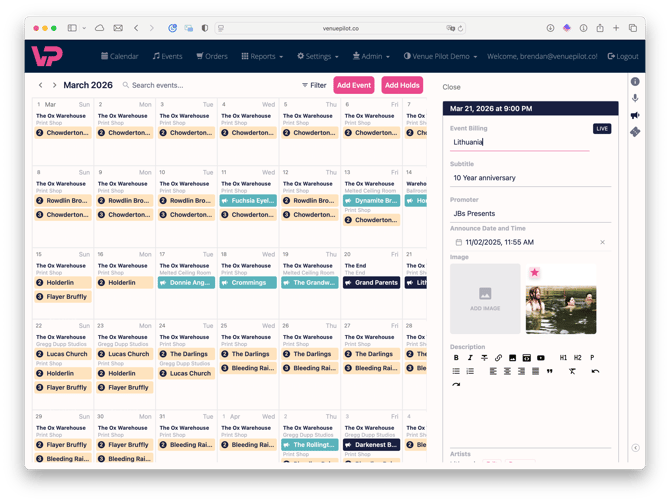Viewport: 670px width, 502px height.
Task: Click the embed video icon in editor
Action: tap(541, 358)
